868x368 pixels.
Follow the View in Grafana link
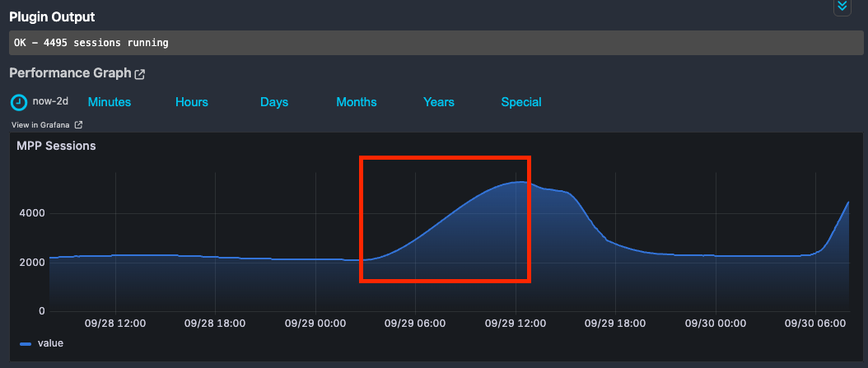pyautogui.click(x=41, y=125)
